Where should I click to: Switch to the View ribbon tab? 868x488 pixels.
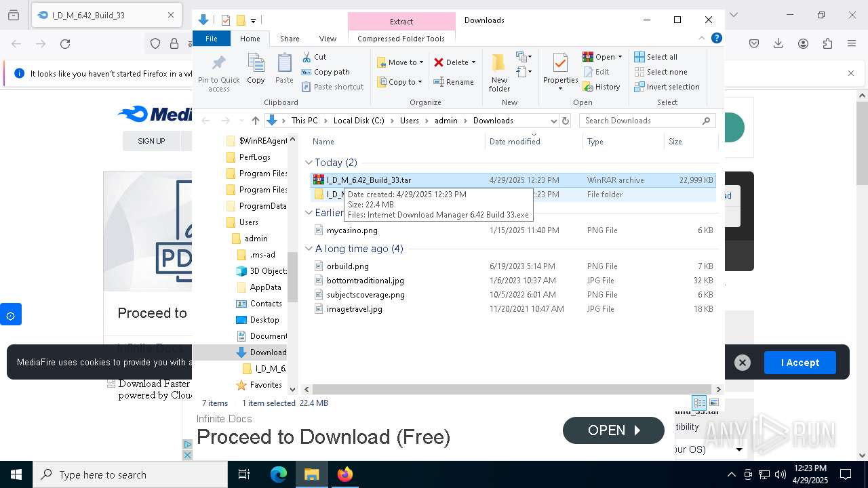tap(328, 39)
